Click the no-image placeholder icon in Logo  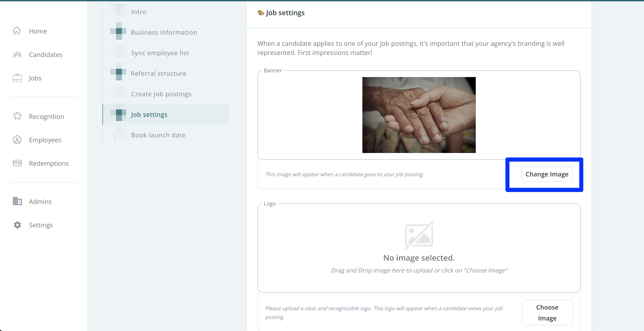click(x=419, y=235)
